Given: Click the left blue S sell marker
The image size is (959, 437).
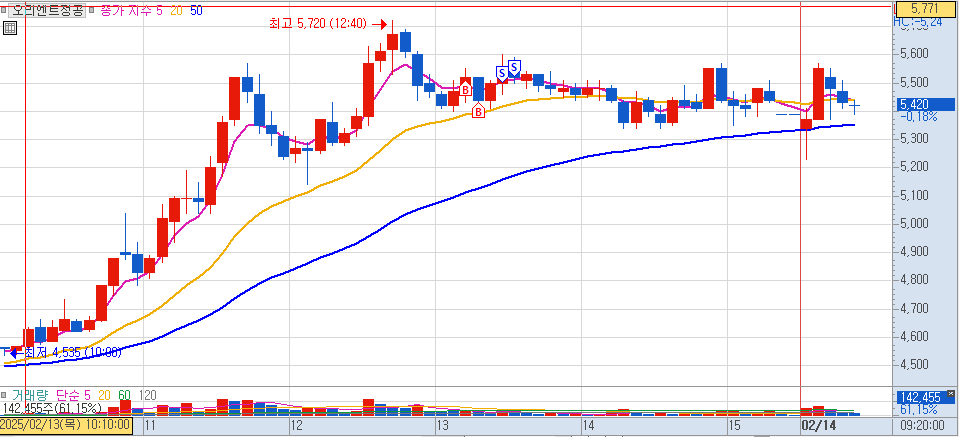Looking at the screenshot, I should pyautogui.click(x=502, y=74).
